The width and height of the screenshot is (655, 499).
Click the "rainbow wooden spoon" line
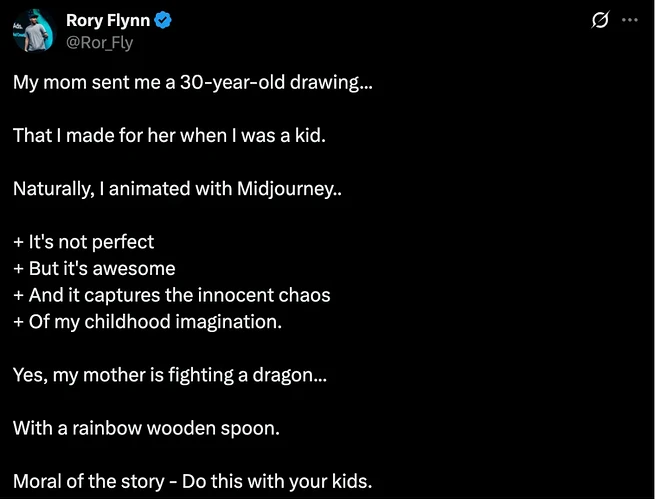146,428
